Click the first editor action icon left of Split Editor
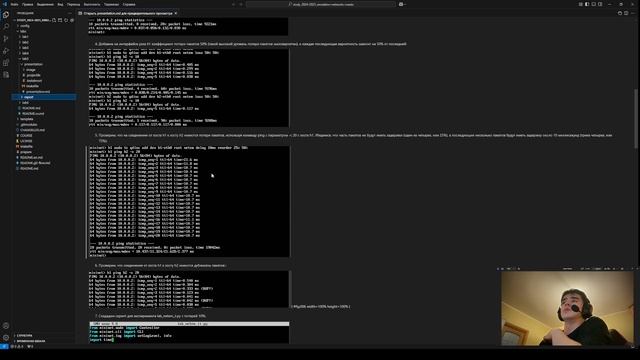Screen dimensions: 640x360 point(620,13)
